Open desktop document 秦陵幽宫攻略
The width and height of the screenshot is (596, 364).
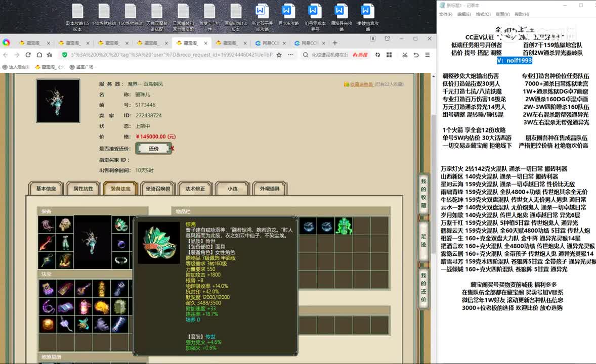point(367,18)
